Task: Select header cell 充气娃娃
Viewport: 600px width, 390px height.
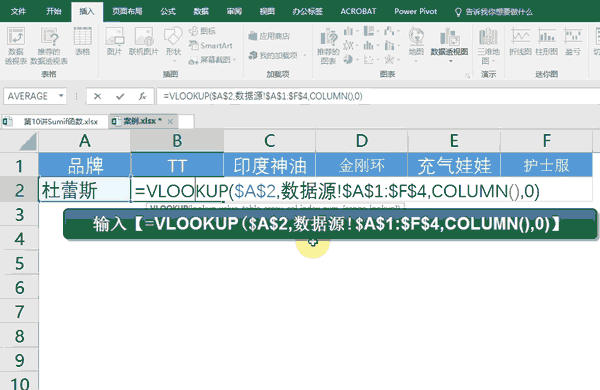Action: (x=454, y=165)
